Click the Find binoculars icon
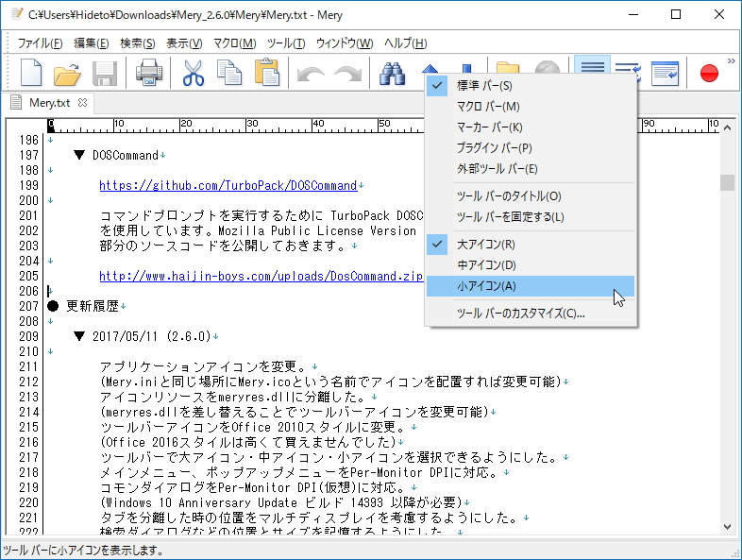742x560 pixels. click(392, 73)
